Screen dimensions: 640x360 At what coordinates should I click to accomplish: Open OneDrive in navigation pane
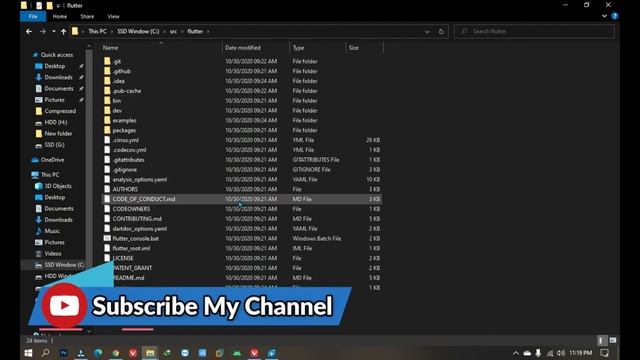point(52,160)
